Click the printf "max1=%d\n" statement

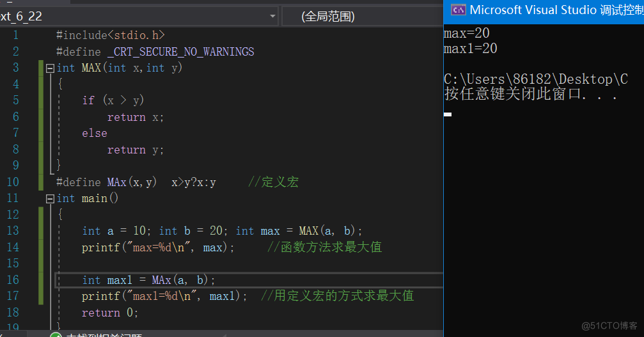pos(164,296)
